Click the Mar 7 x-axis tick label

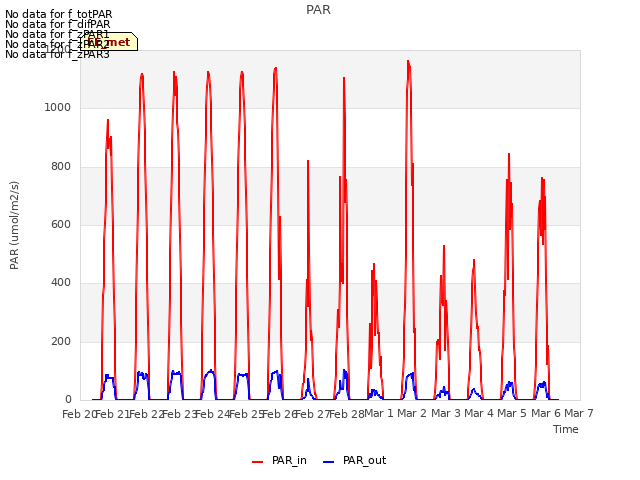pos(579,413)
